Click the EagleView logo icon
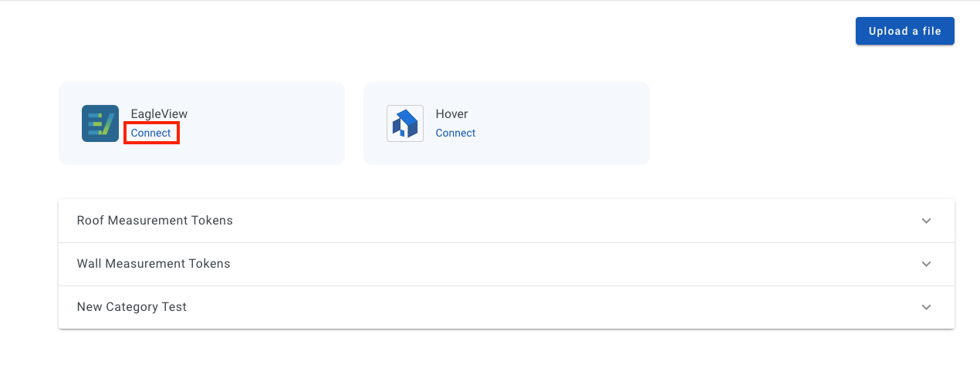The image size is (980, 385). 100,123
